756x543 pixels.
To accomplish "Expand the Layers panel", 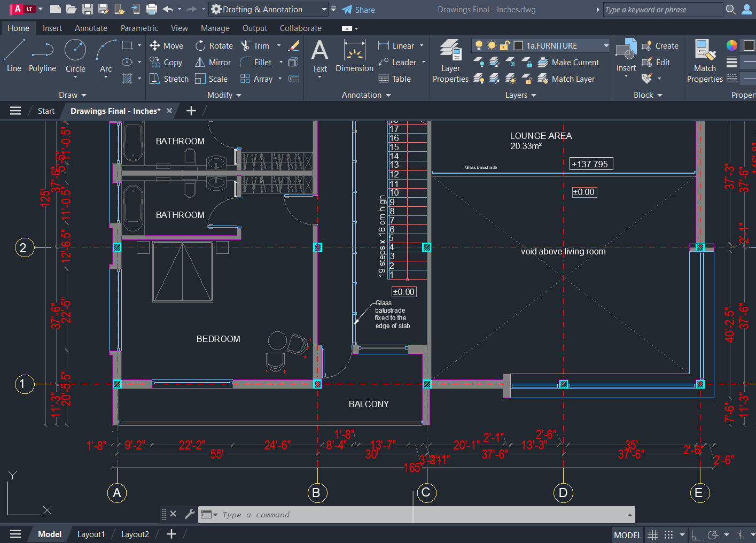I will 521,95.
